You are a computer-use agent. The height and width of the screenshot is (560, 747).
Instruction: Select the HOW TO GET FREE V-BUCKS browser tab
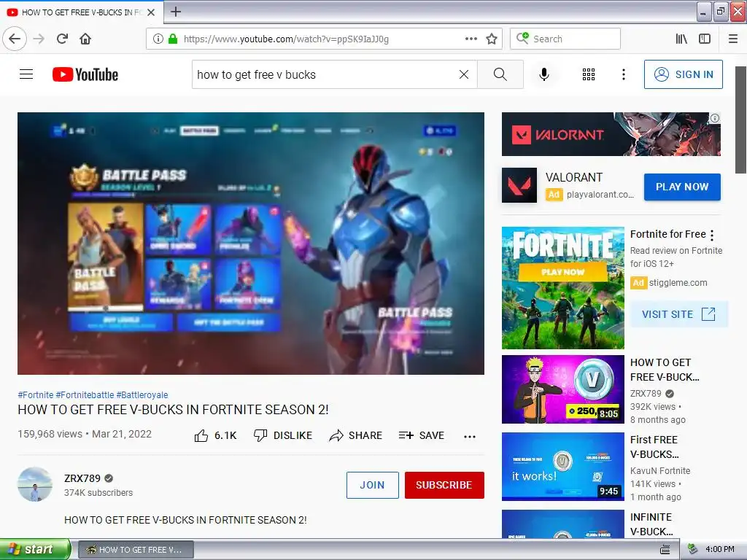tap(81, 12)
